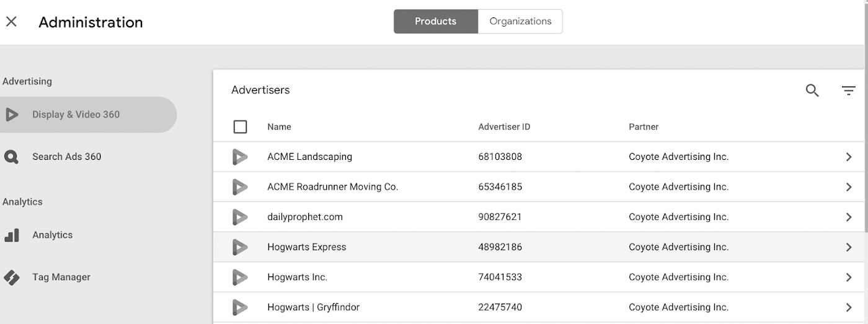Image resolution: width=868 pixels, height=324 pixels.
Task: Expand the Hogwarts Express row chevron
Action: click(849, 247)
